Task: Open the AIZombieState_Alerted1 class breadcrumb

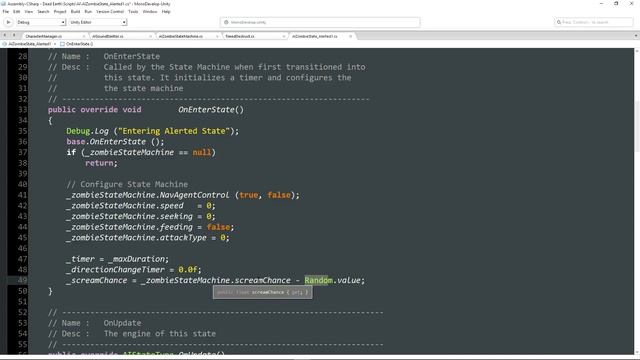Action: (x=29, y=44)
